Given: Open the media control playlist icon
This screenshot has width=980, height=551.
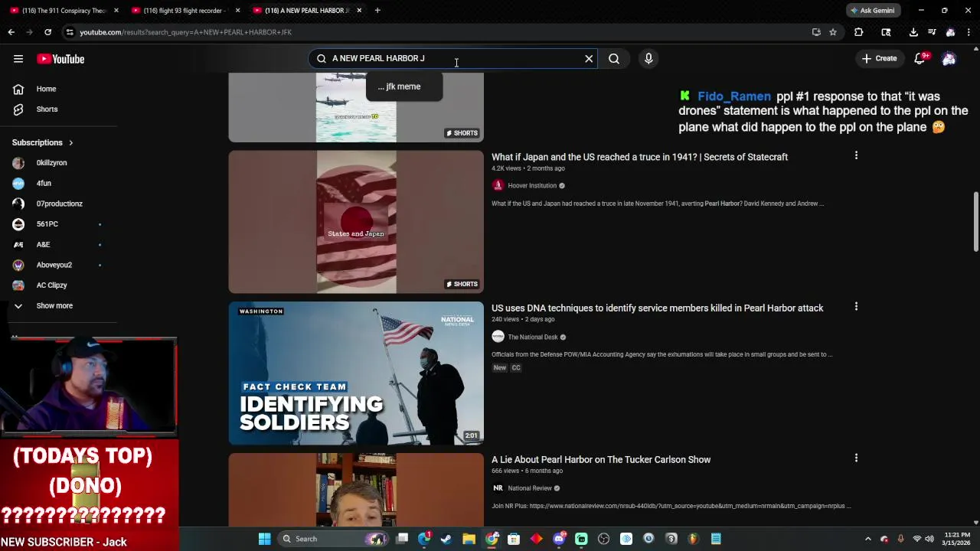Looking at the screenshot, I should click(932, 32).
